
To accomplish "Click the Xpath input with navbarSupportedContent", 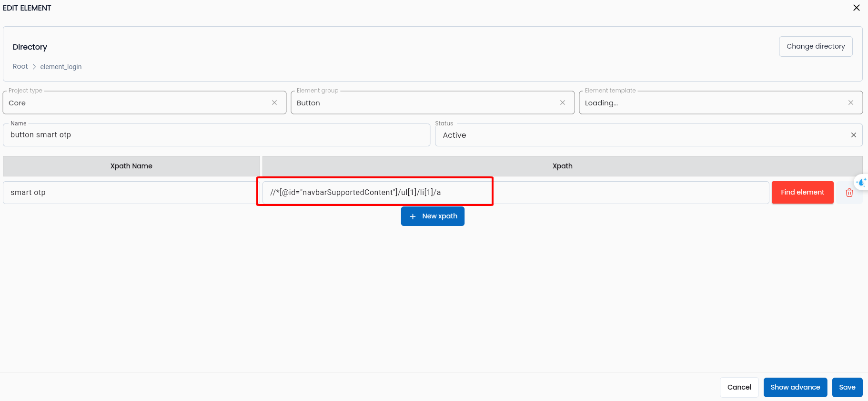I will click(515, 193).
